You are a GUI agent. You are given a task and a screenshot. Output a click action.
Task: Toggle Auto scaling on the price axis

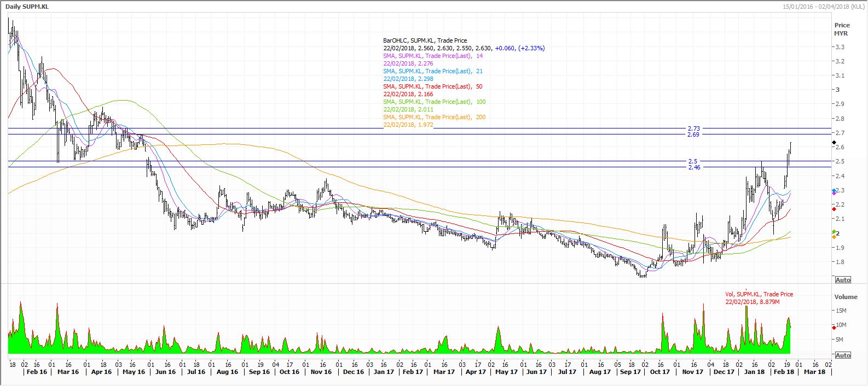pos(843,280)
